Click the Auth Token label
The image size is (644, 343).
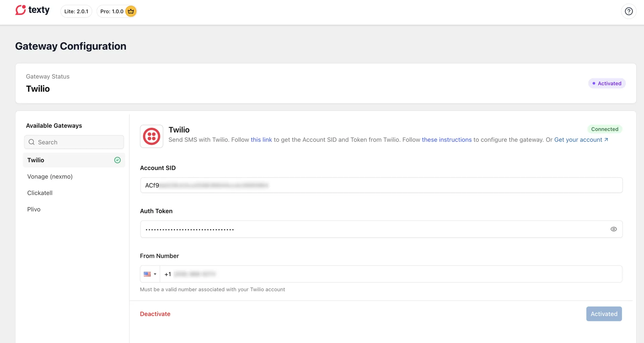pyautogui.click(x=156, y=211)
